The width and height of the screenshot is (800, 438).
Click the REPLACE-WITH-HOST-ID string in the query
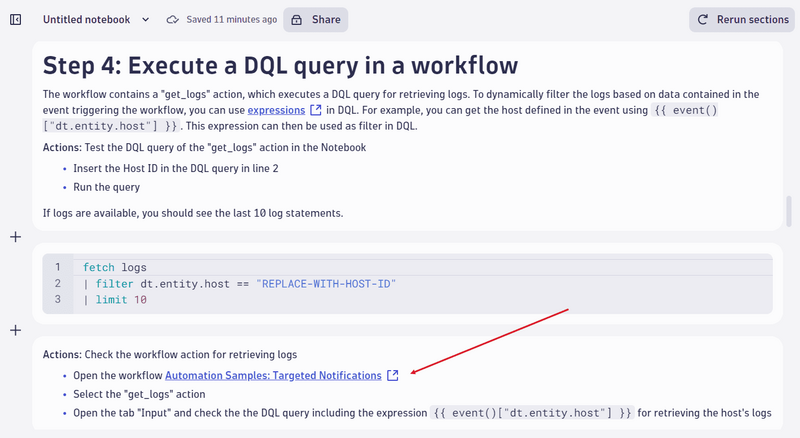[x=326, y=284]
